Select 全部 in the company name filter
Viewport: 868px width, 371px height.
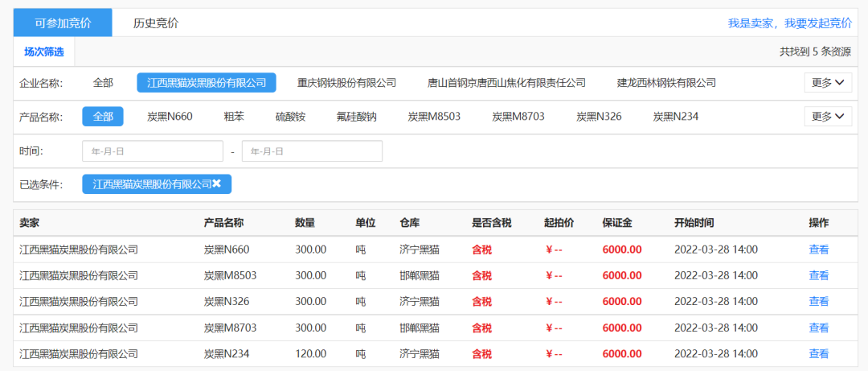tap(103, 83)
